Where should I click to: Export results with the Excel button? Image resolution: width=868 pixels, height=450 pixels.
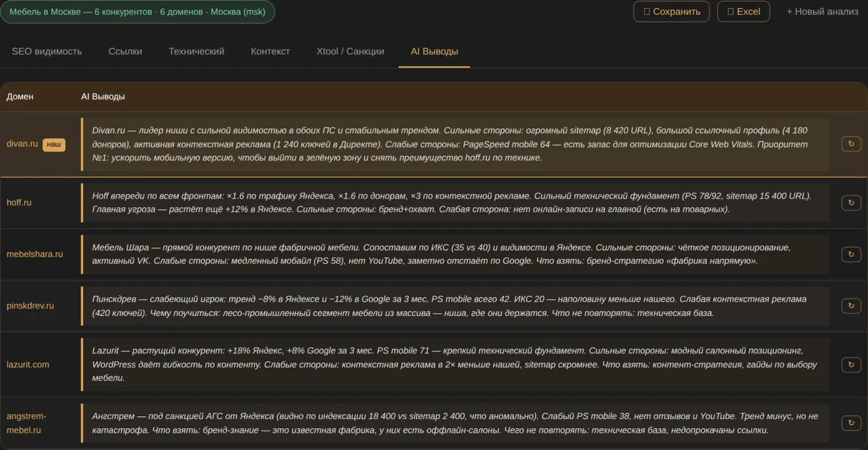point(743,11)
